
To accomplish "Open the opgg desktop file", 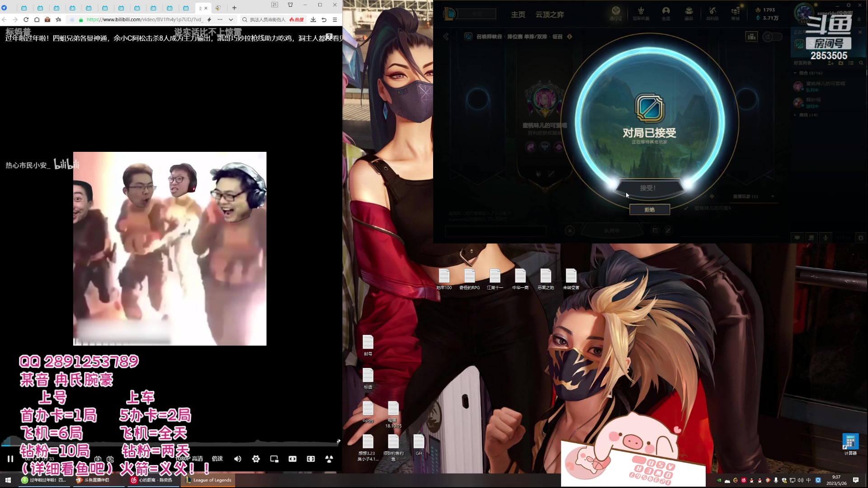I will 368,412.
